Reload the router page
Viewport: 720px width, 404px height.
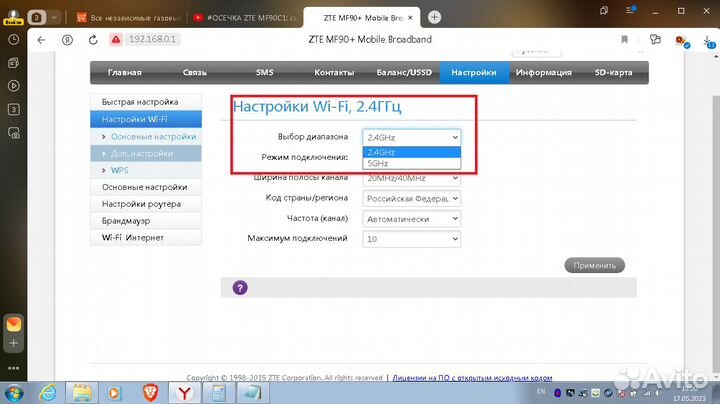[x=93, y=40]
